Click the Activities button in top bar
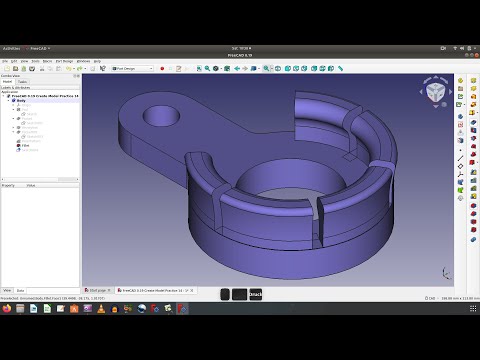Viewport: 480px width, 360px height. coord(11,48)
